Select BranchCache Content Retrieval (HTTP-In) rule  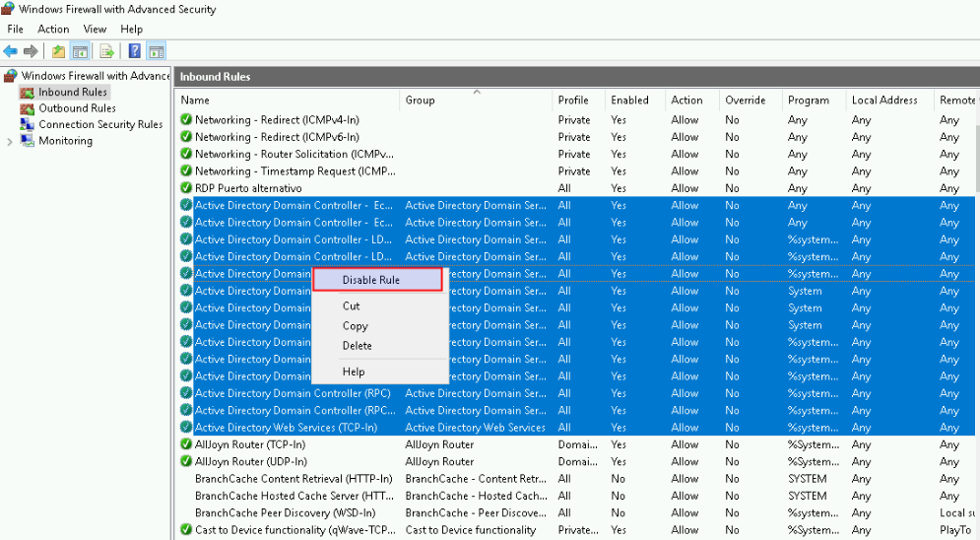(294, 479)
